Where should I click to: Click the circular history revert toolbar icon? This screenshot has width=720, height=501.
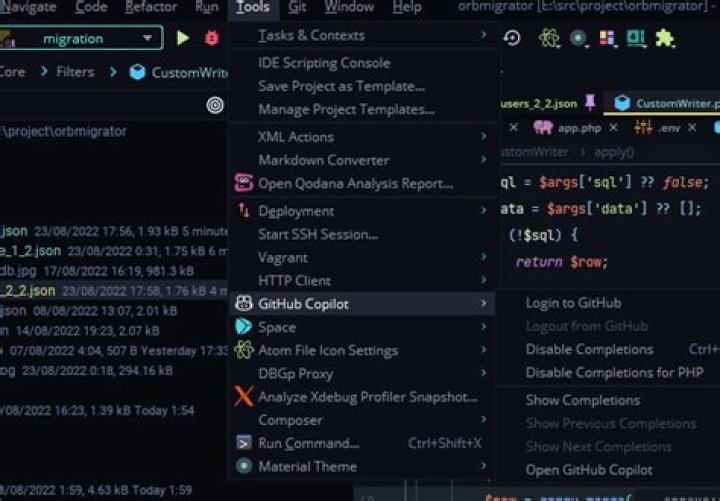(x=512, y=38)
